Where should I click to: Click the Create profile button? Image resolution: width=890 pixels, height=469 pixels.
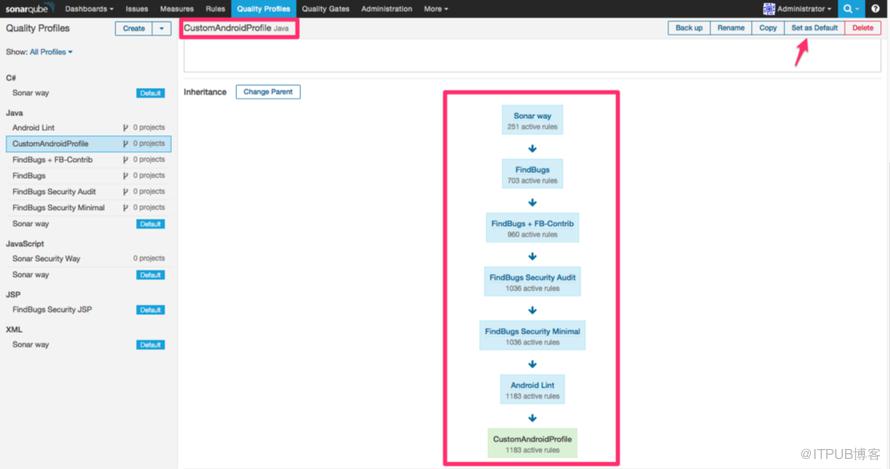[134, 28]
